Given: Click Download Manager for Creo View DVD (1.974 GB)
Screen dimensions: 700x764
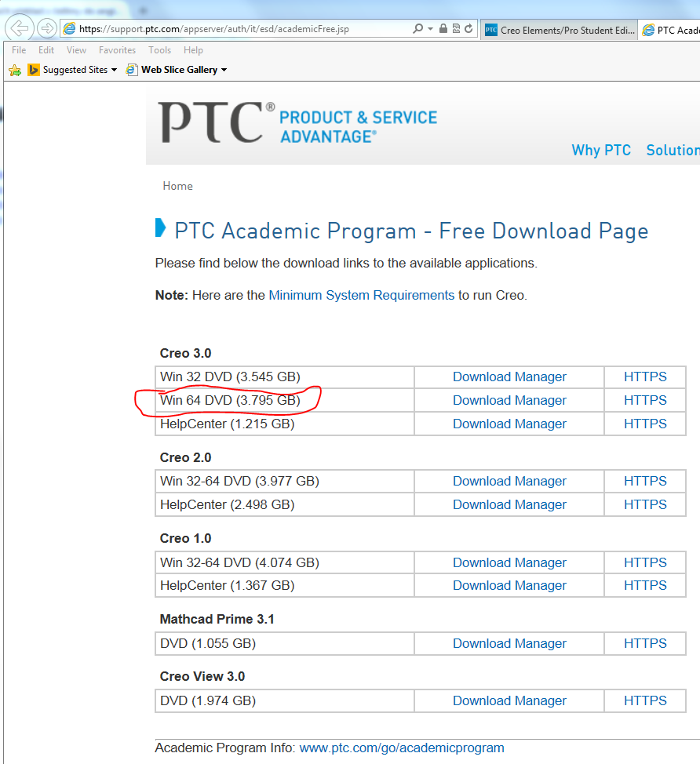Looking at the screenshot, I should click(x=509, y=700).
